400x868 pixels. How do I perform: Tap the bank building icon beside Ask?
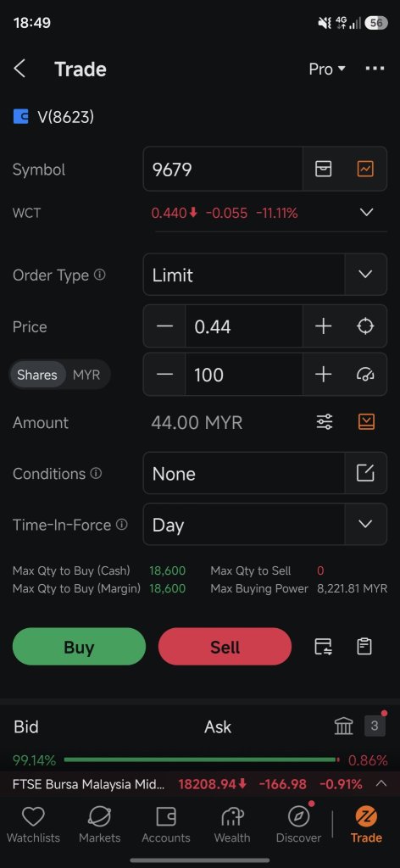[343, 726]
